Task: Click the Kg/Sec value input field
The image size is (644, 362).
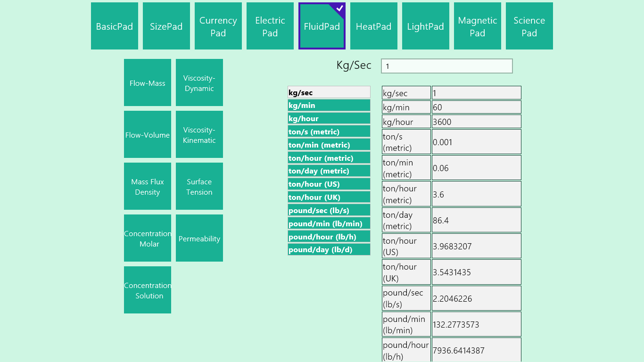Action: click(446, 66)
